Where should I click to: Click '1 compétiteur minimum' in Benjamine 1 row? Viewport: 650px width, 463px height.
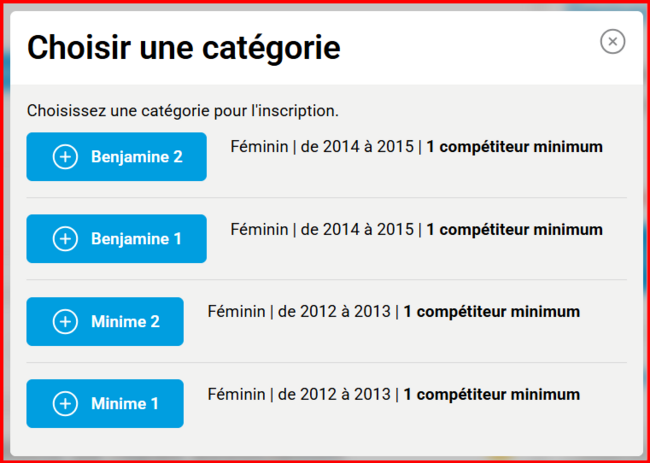click(x=514, y=229)
